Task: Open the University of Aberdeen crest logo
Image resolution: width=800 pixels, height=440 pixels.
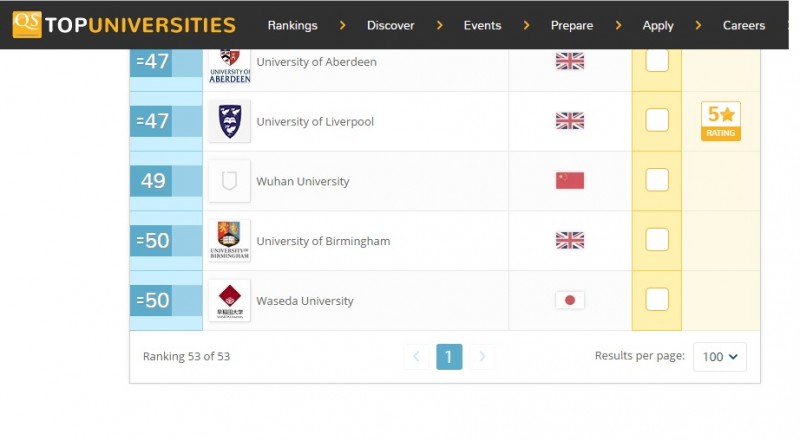Action: pyautogui.click(x=230, y=66)
